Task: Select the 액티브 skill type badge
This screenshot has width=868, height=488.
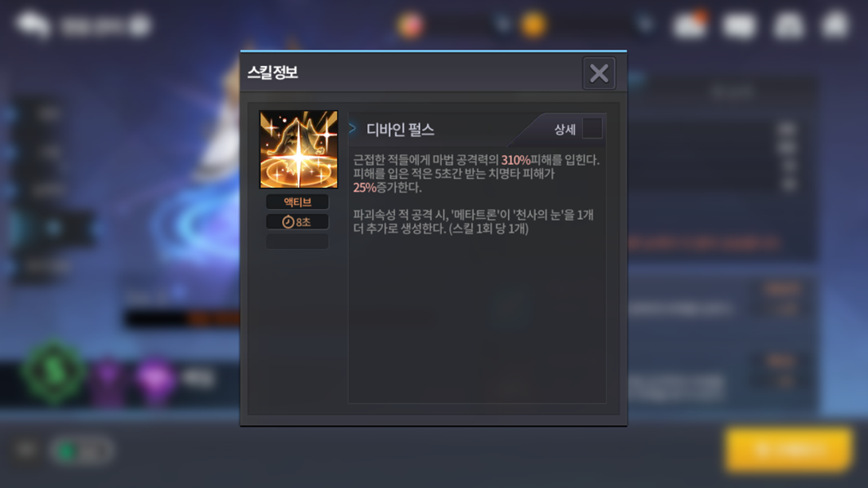Action: 297,202
